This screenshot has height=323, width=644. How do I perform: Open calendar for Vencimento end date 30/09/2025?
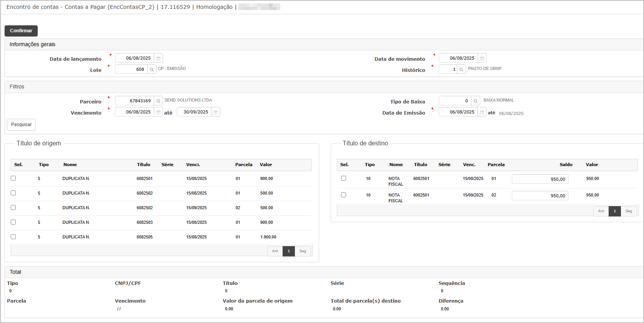tap(216, 112)
